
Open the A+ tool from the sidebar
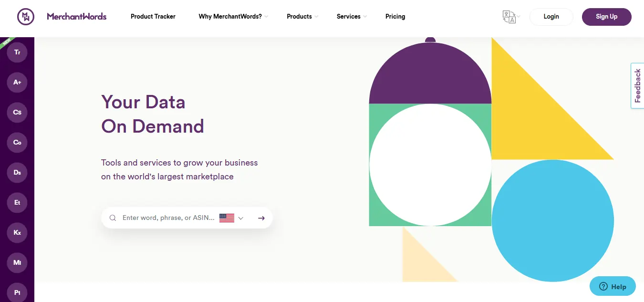(17, 82)
